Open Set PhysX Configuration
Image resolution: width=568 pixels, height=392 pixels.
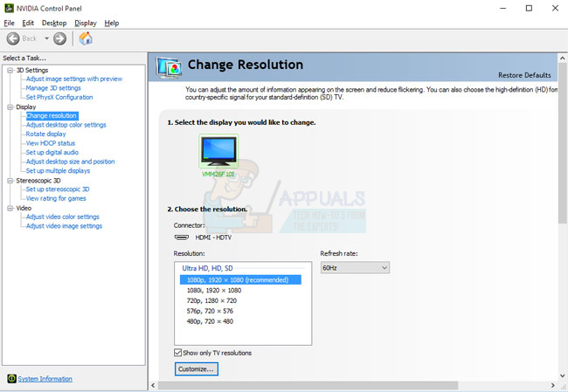(59, 97)
